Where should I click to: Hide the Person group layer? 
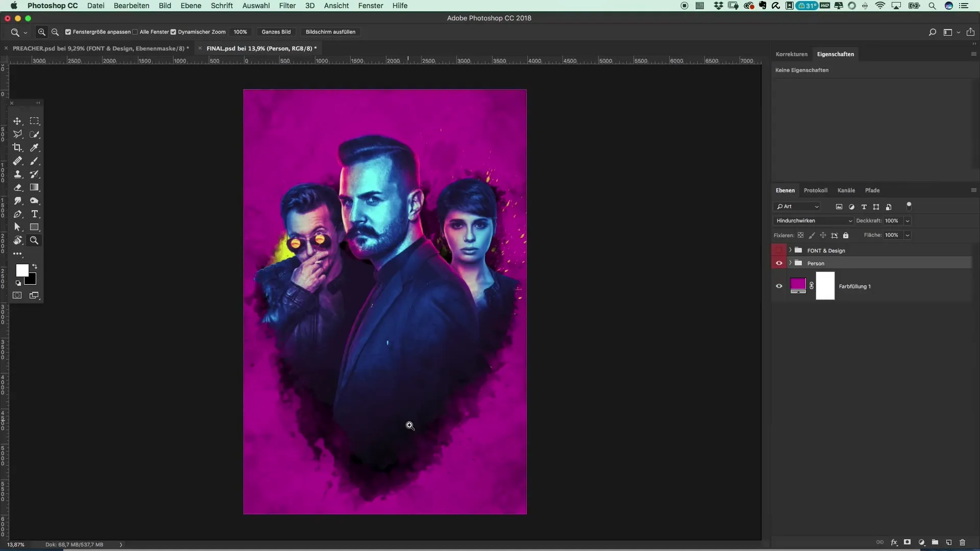tap(779, 263)
